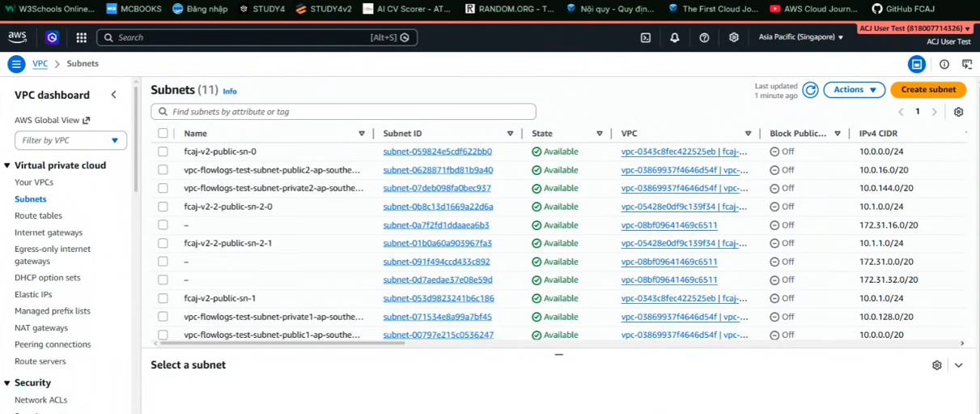Go to next page of subnets

click(x=935, y=112)
